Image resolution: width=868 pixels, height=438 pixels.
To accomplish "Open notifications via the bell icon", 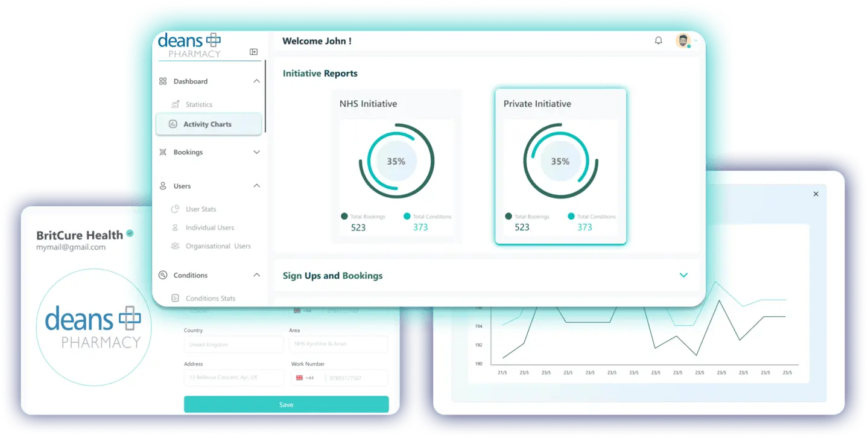I will (659, 40).
